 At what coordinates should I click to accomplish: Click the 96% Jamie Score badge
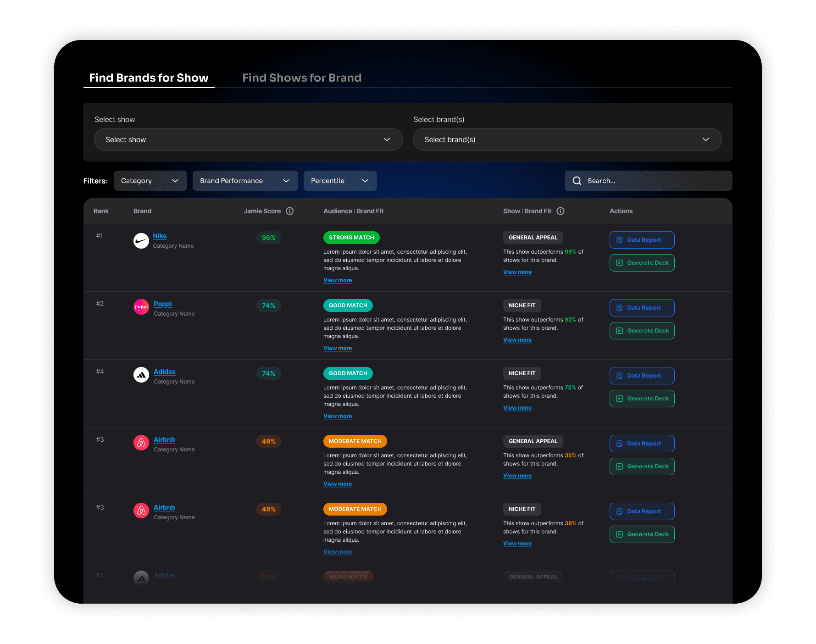click(x=269, y=238)
